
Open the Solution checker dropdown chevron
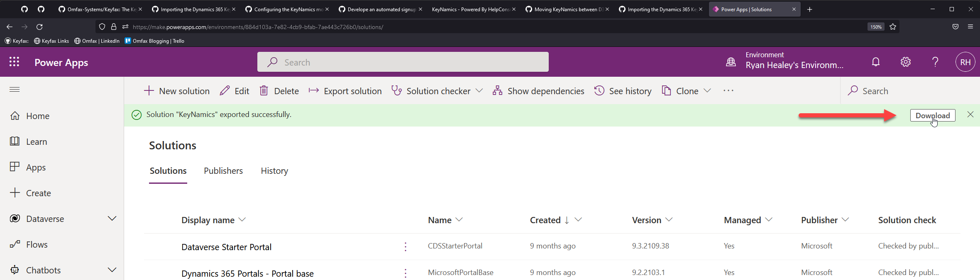tap(479, 91)
